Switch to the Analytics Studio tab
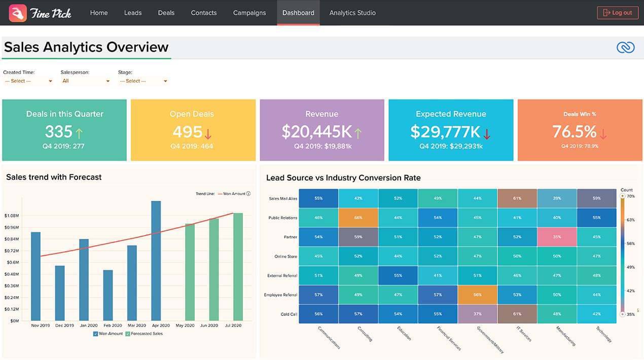Viewport: 644px width, 360px height. coord(352,13)
